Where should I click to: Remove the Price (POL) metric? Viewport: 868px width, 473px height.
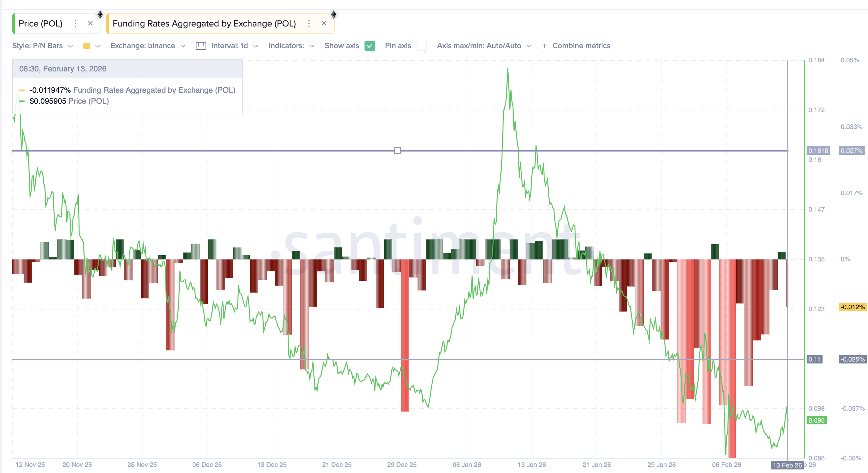point(90,24)
